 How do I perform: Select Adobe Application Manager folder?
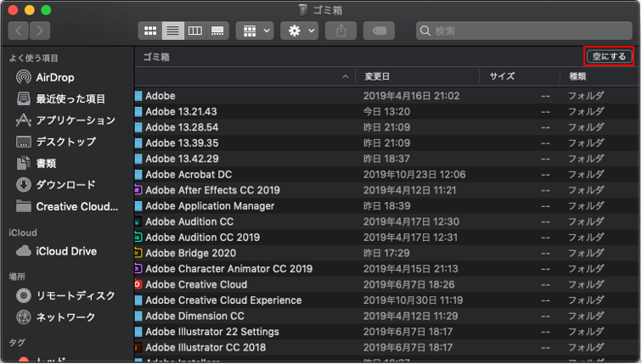tap(386, 205)
